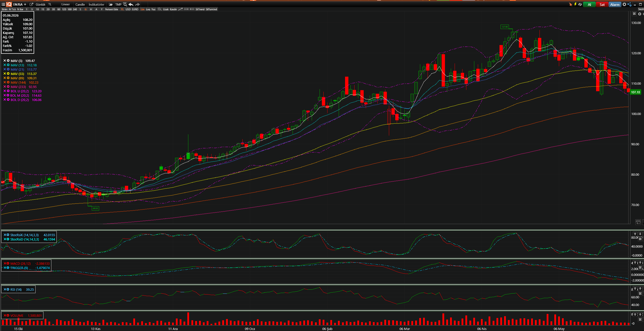
Task: Open Günlük period dropdown
Action: 41,4
